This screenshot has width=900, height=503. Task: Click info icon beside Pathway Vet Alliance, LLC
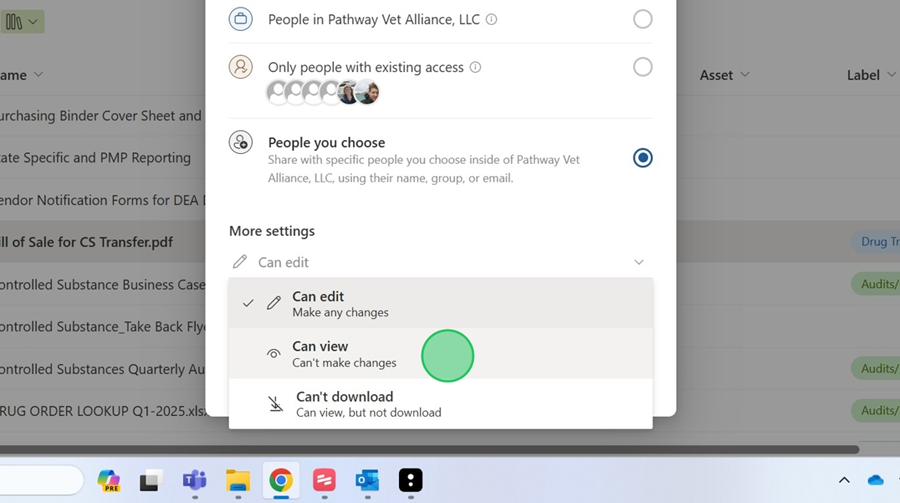(x=491, y=20)
